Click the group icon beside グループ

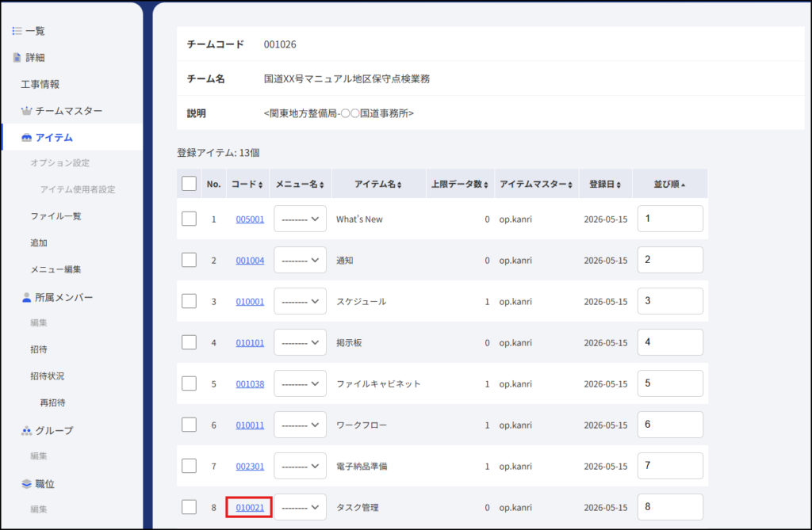[x=26, y=431]
